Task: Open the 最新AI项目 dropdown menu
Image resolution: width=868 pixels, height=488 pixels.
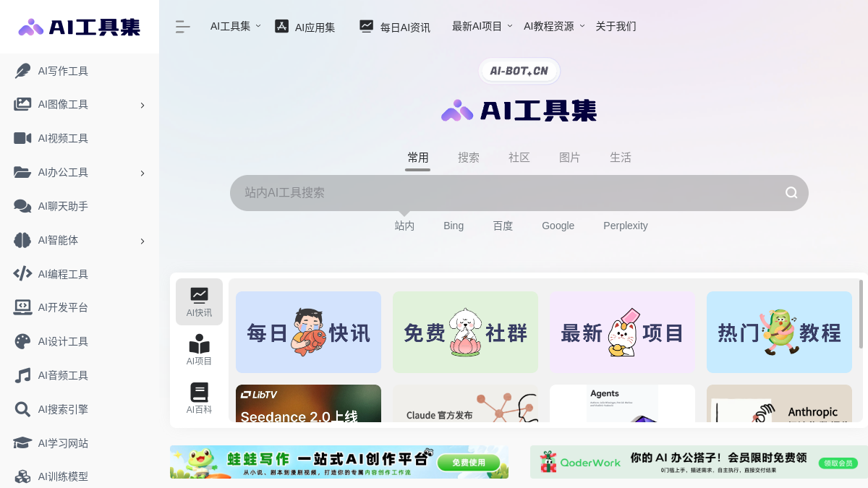Action: [x=482, y=26]
